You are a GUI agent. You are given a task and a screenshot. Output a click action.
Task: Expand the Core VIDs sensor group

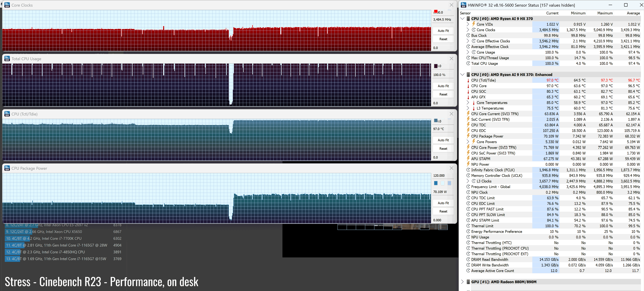point(468,24)
